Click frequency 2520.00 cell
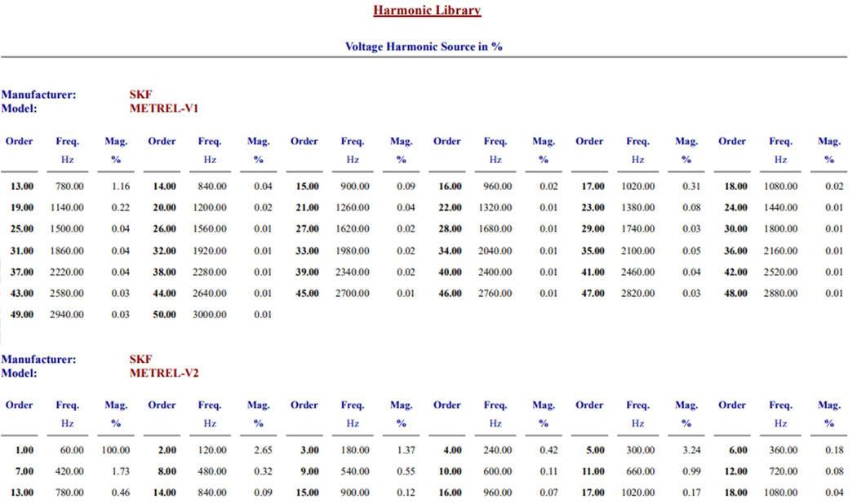The height and width of the screenshot is (504, 857). point(780,272)
